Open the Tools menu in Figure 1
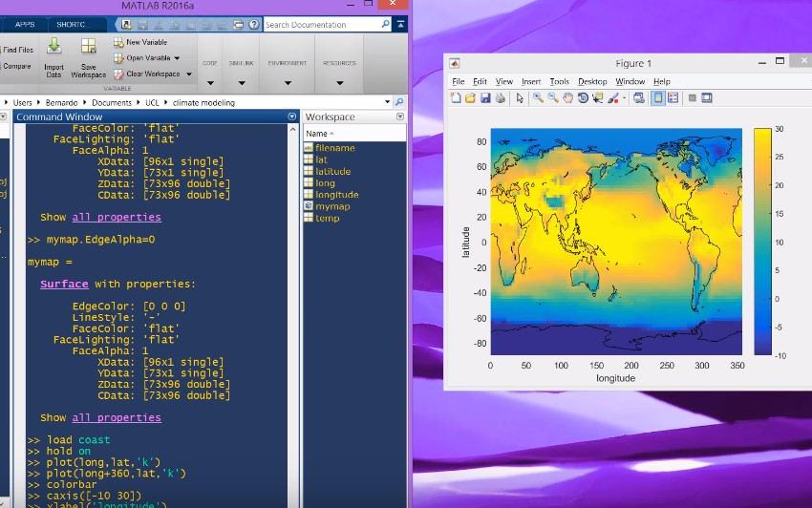Image resolution: width=812 pixels, height=508 pixels. point(559,82)
